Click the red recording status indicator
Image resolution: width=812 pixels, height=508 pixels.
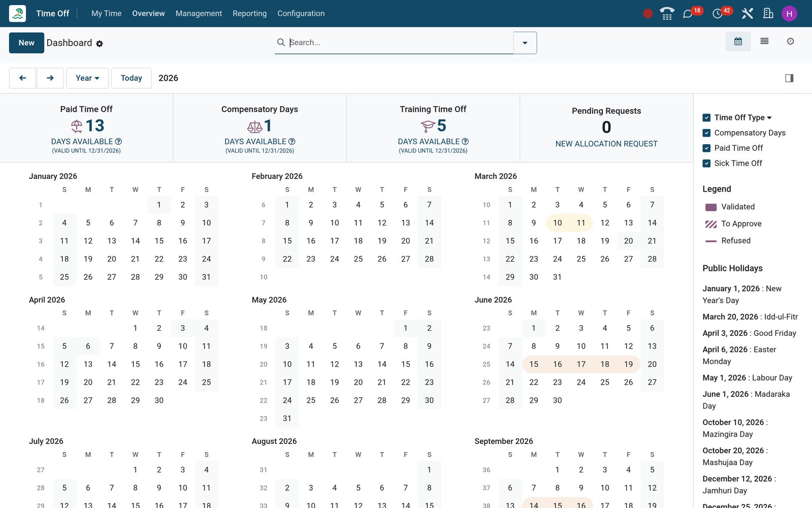click(x=648, y=14)
